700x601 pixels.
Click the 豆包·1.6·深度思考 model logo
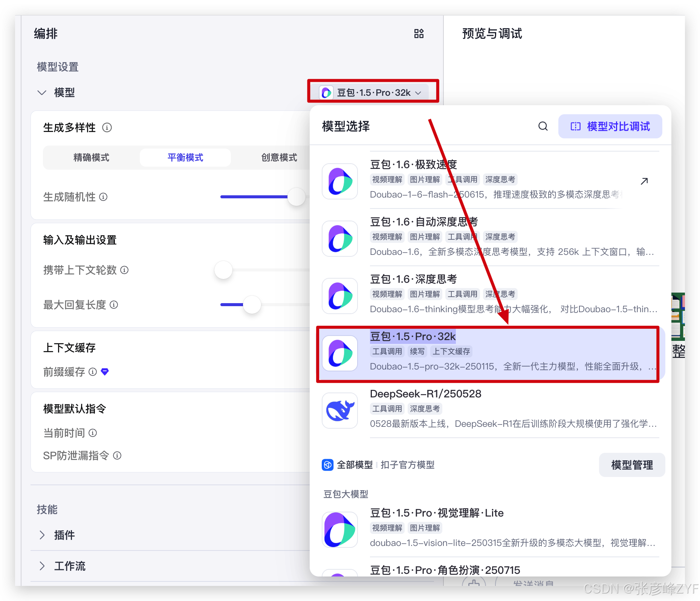340,296
